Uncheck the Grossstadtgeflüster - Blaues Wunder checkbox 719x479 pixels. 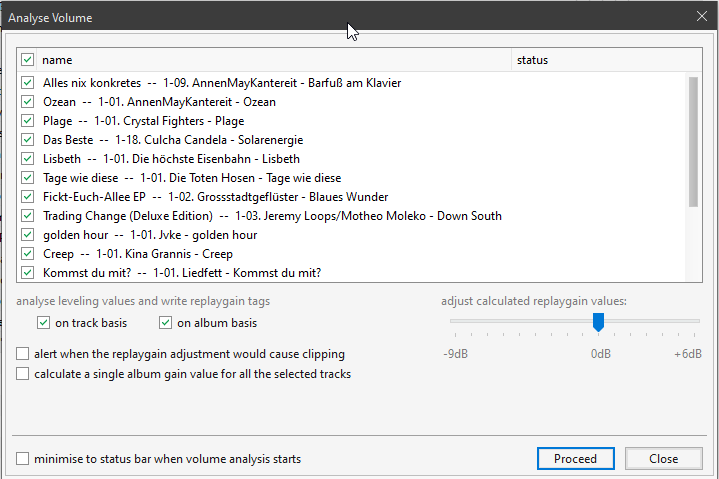tap(28, 197)
